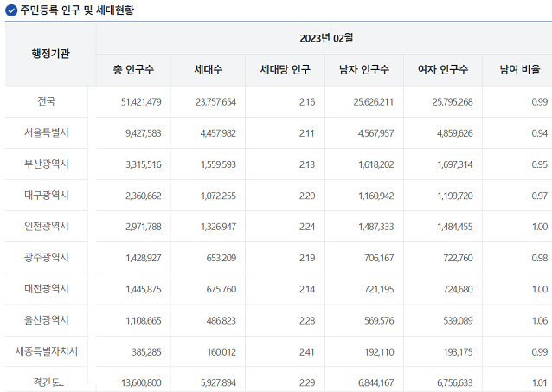Select Gwangju total population 1,428,927
This screenshot has height=392, width=552.
click(x=144, y=258)
